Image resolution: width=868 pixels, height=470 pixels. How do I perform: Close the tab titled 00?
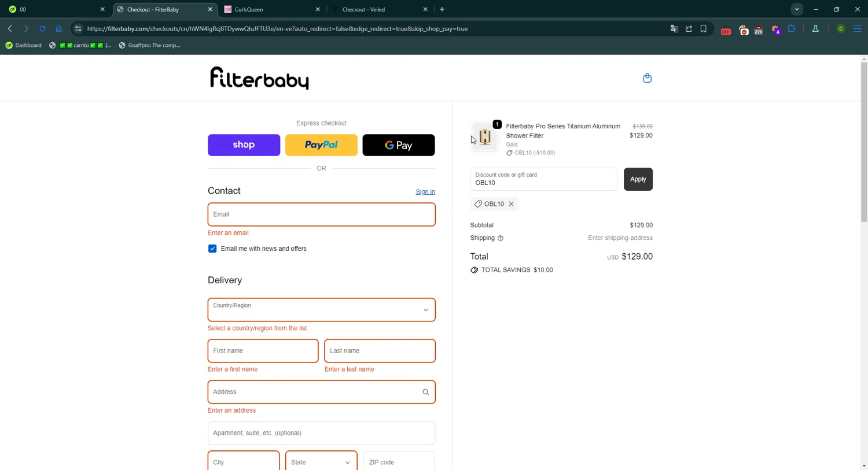102,9
